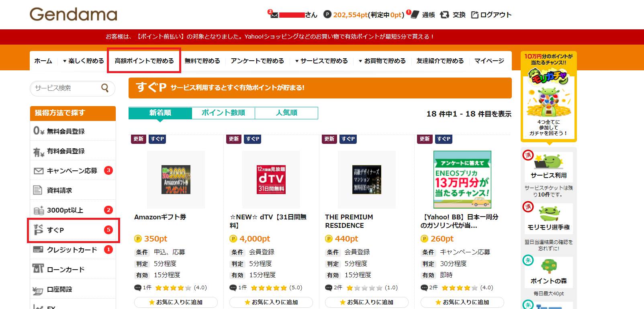Image resolution: width=644 pixels, height=309 pixels.
Task: Open the dTV 31日間無料 thumbnail
Action: 271,180
